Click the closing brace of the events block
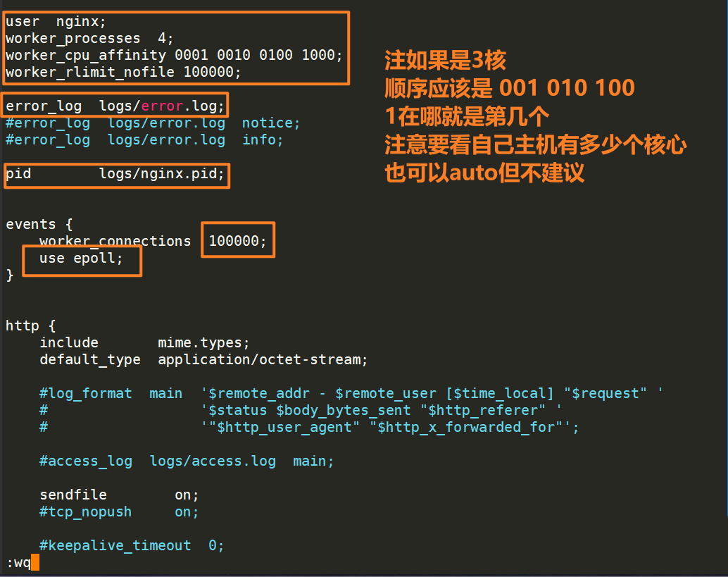This screenshot has width=728, height=577. coord(10,275)
